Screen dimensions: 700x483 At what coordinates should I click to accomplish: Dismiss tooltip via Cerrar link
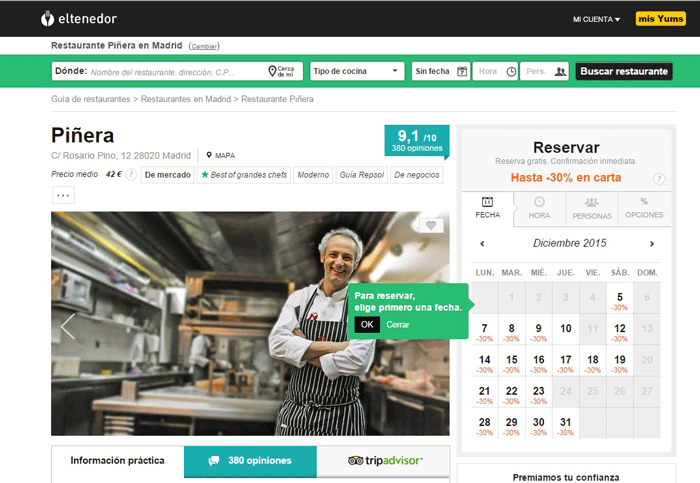tap(398, 325)
